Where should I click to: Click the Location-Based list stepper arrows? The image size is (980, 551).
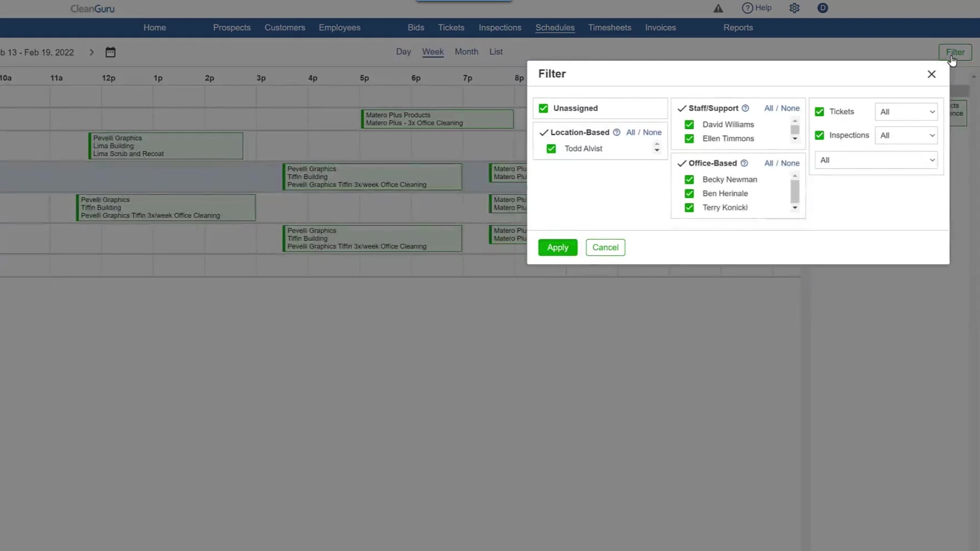click(657, 147)
